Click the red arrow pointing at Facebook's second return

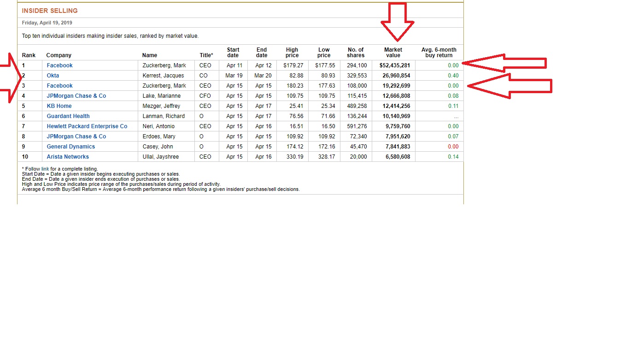point(509,86)
